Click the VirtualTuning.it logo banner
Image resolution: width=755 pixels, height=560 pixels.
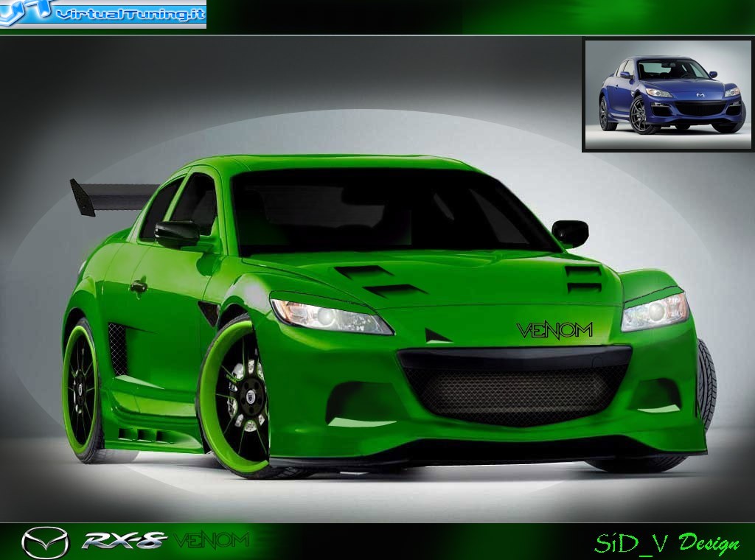click(x=103, y=14)
